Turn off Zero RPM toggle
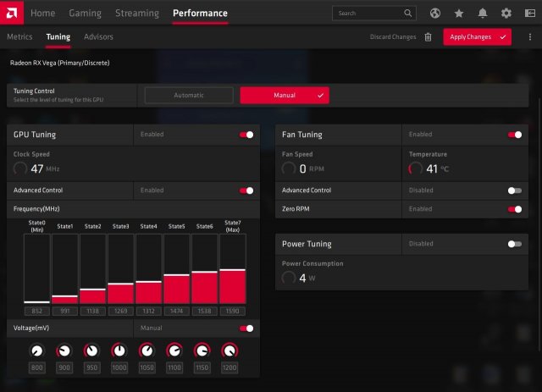542x392 pixels. [514, 209]
